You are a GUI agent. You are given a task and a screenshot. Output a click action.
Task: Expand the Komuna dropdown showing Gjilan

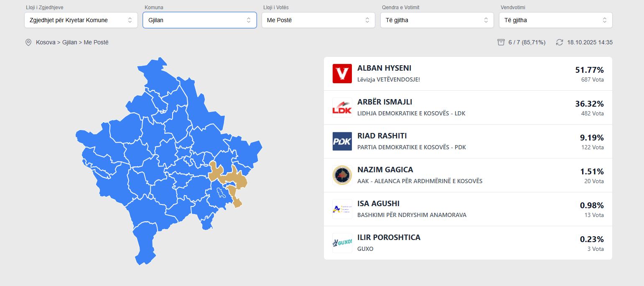(200, 20)
